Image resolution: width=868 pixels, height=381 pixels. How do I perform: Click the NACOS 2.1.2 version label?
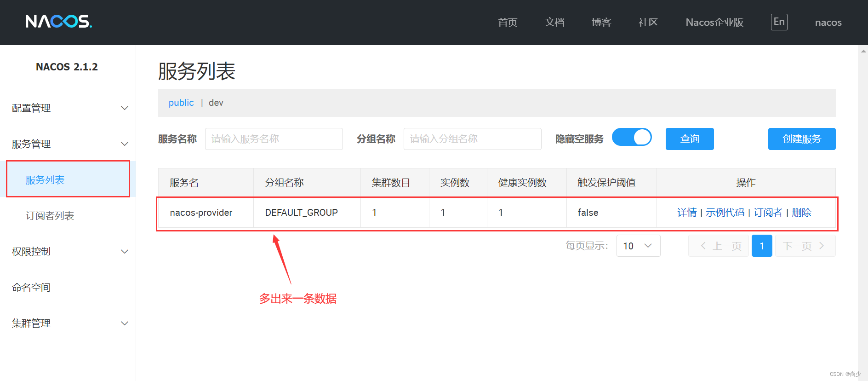(x=67, y=67)
